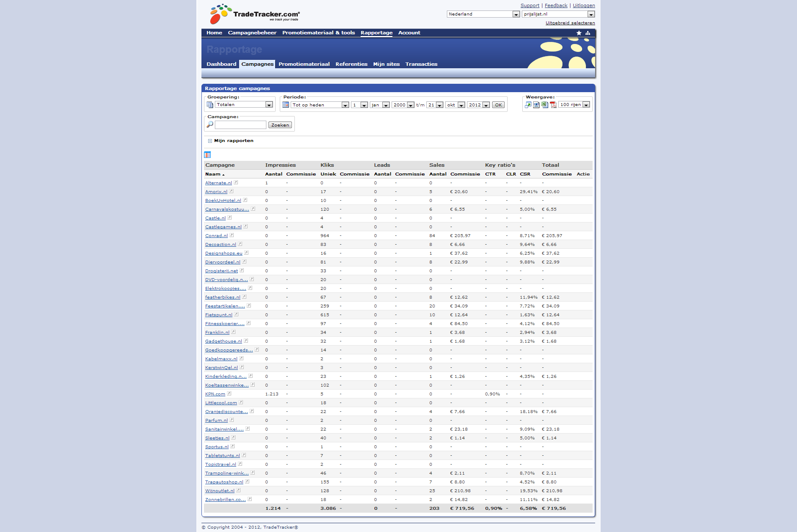Open the '100 rijen' rows dropdown
797x532 pixels.
click(x=574, y=105)
